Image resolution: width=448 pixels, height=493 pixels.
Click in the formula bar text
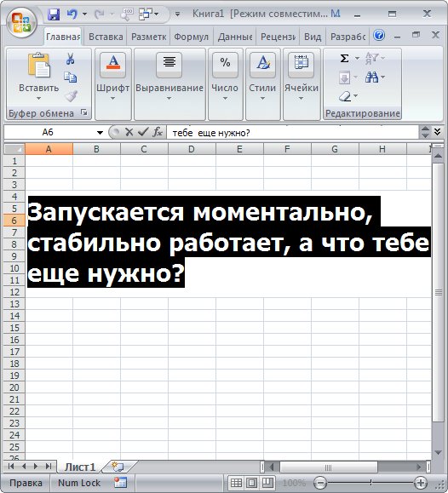pos(211,133)
